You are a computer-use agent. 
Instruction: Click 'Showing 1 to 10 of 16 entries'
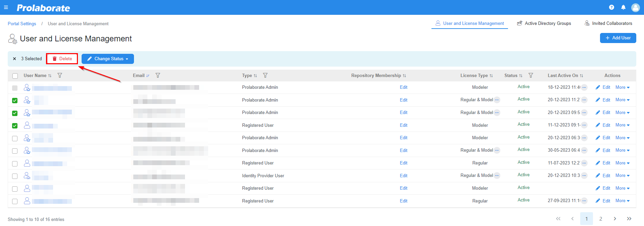point(36,219)
